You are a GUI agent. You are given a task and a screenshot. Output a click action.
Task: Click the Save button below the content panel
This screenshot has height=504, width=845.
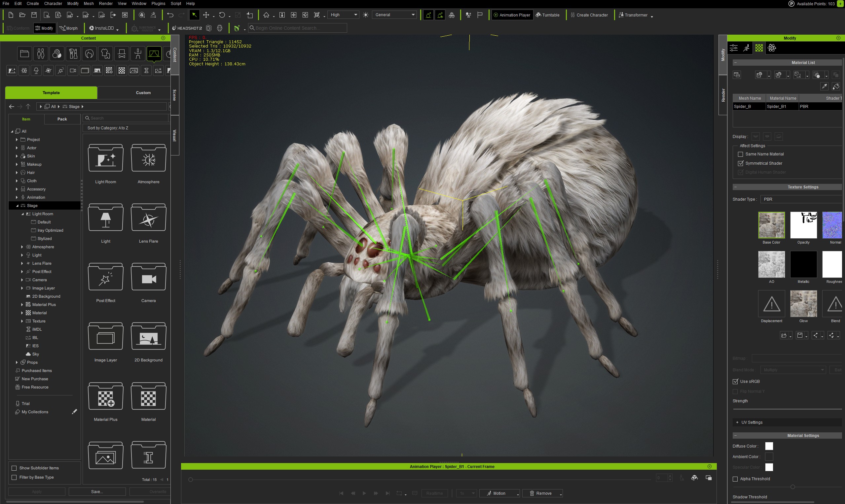coord(96,491)
